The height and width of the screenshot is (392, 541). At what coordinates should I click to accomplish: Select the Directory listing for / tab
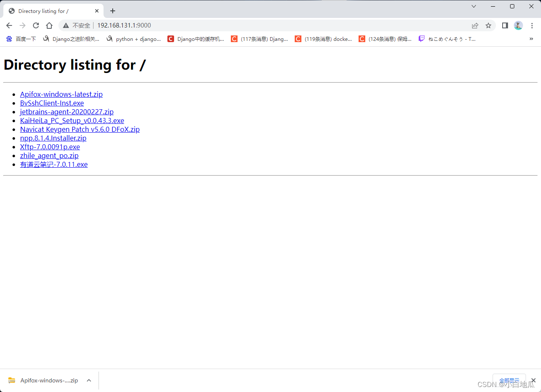[x=53, y=11]
